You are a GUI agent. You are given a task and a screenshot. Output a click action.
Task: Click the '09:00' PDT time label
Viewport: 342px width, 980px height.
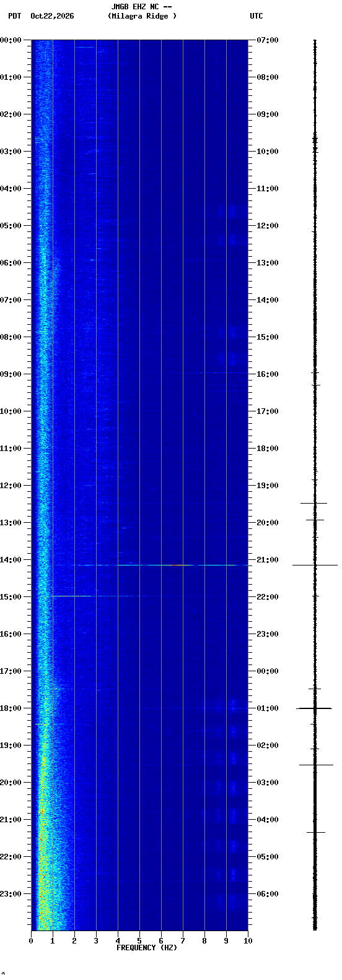(11, 374)
